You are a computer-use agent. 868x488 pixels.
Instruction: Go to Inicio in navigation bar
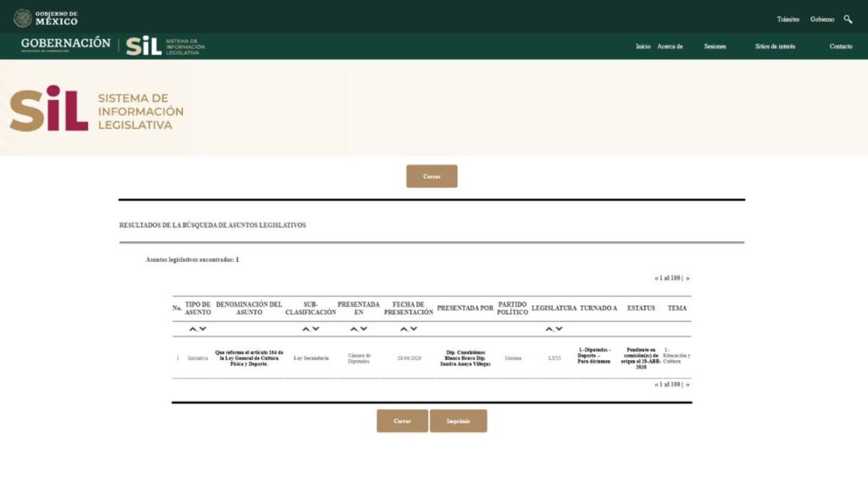(x=643, y=47)
